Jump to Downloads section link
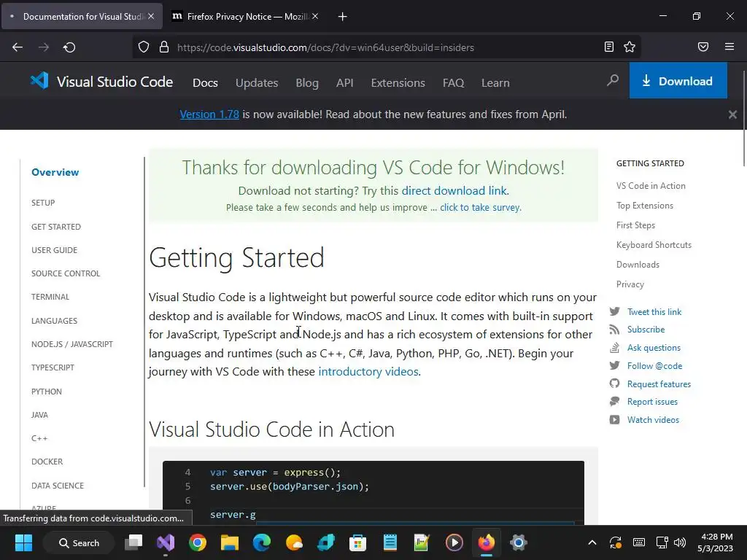Viewport: 747px width, 560px height. tap(638, 264)
